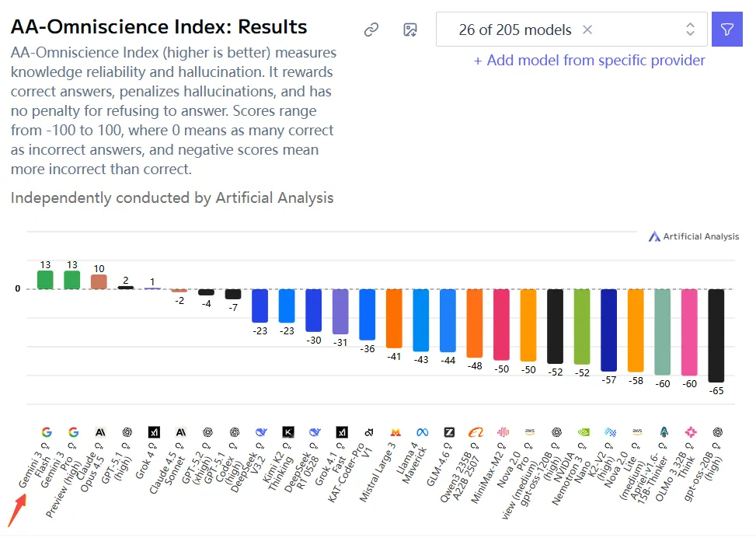
Task: Select the green Gemini 3 Flash bar
Action: (x=46, y=280)
